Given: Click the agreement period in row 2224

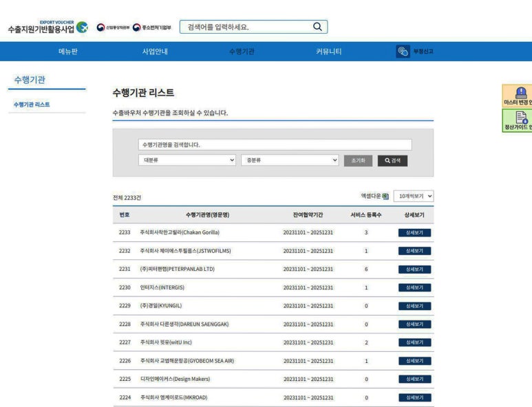Looking at the screenshot, I should click(308, 397).
